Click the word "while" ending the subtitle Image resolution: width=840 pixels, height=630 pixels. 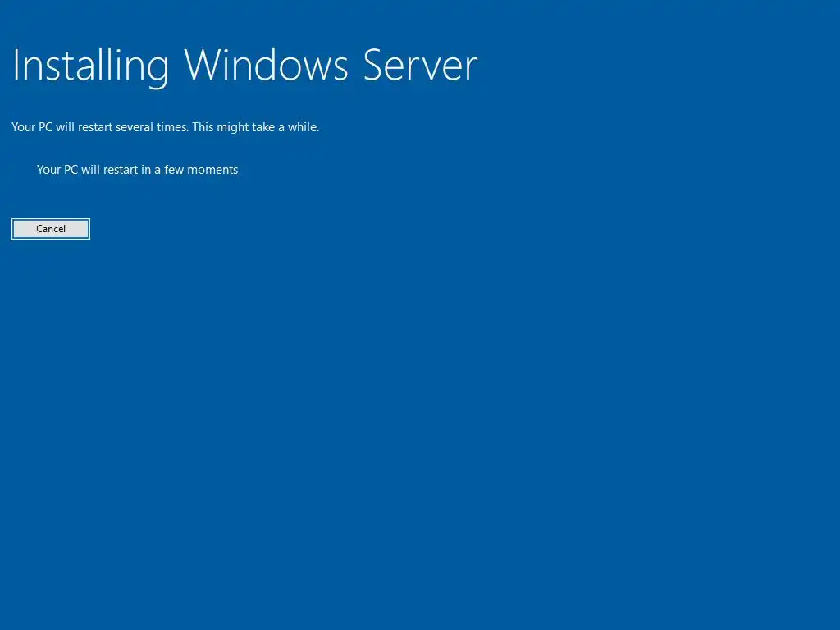[x=304, y=127]
